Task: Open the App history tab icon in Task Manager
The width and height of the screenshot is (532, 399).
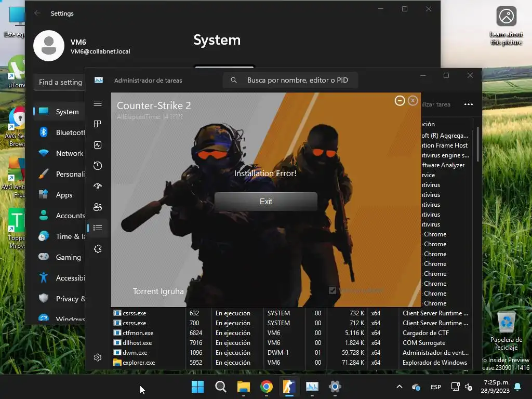Action: pyautogui.click(x=98, y=166)
